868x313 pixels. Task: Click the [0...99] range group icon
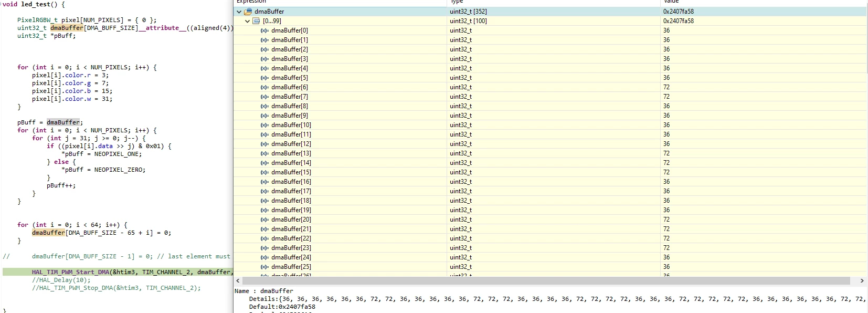[x=257, y=21]
